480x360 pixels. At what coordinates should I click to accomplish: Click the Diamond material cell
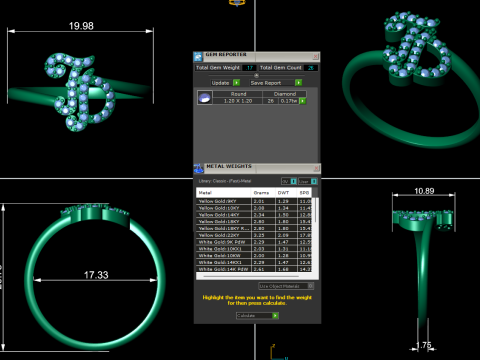point(285,94)
